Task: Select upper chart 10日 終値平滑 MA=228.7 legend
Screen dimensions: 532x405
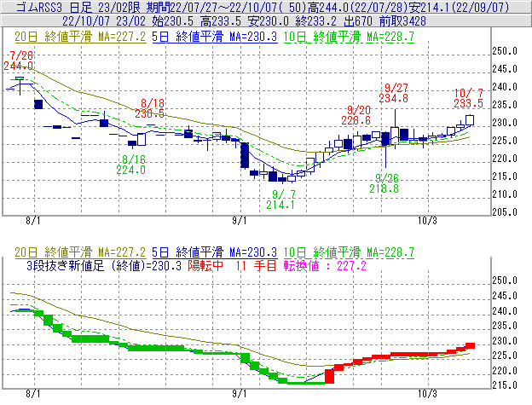Action: 349,37
